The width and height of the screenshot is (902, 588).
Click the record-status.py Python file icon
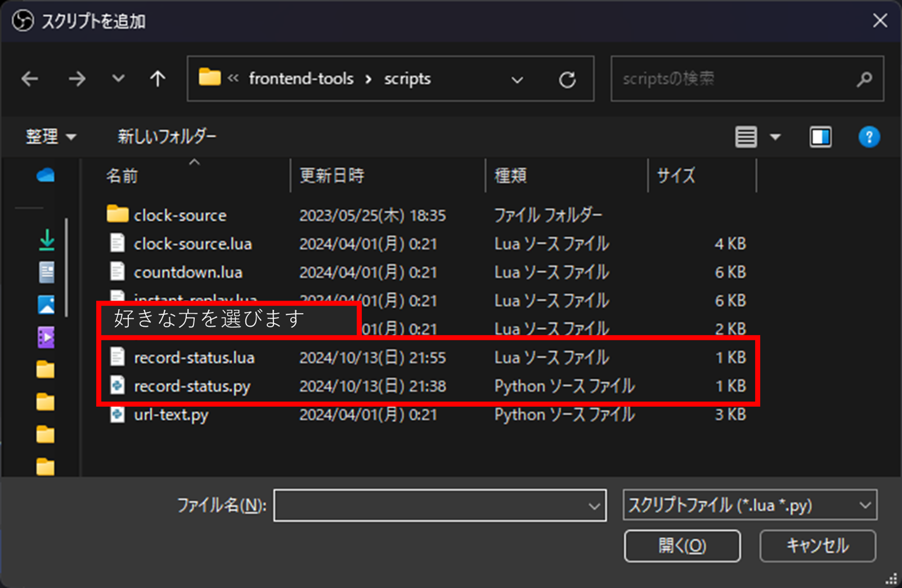point(117,385)
